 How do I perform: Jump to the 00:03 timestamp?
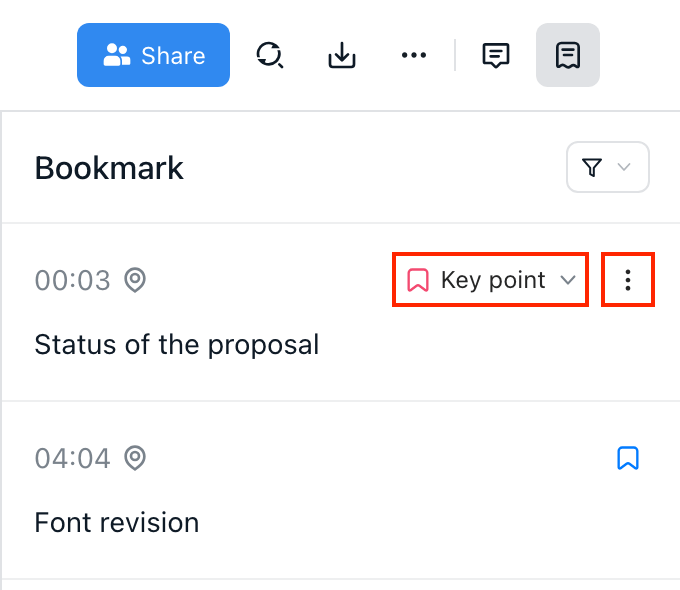pyautogui.click(x=72, y=280)
